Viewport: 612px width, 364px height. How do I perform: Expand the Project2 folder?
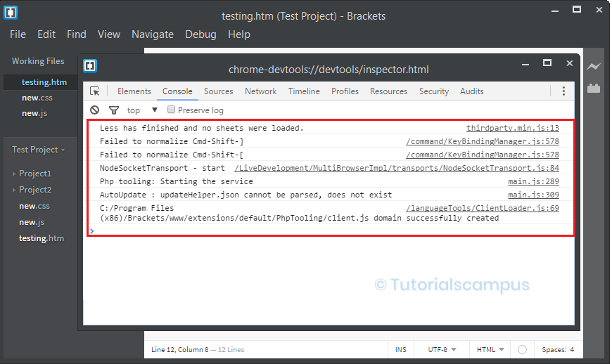[14, 190]
